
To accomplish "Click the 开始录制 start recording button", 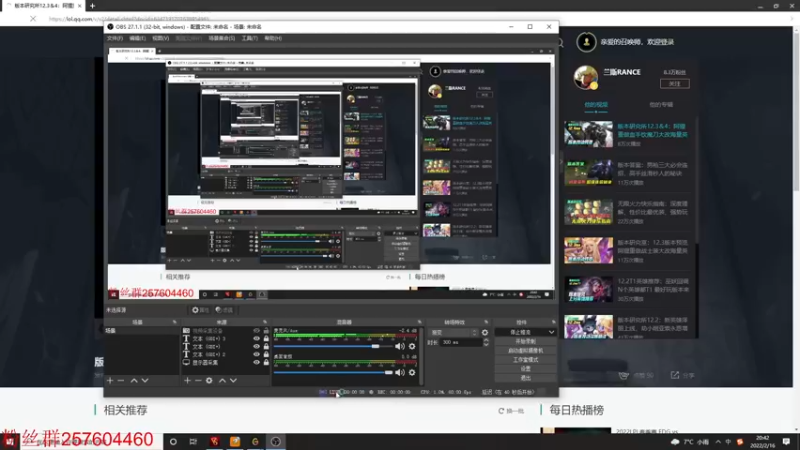I will coord(525,341).
